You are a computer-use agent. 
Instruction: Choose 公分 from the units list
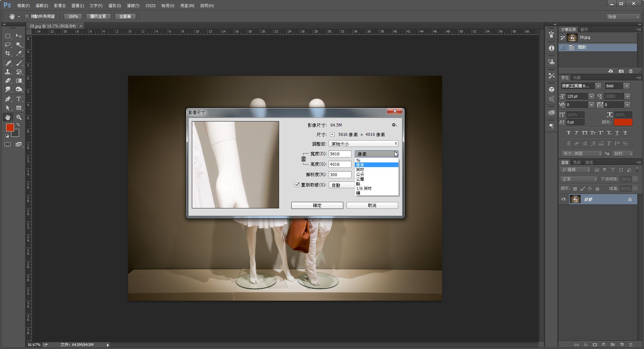pyautogui.click(x=377, y=174)
